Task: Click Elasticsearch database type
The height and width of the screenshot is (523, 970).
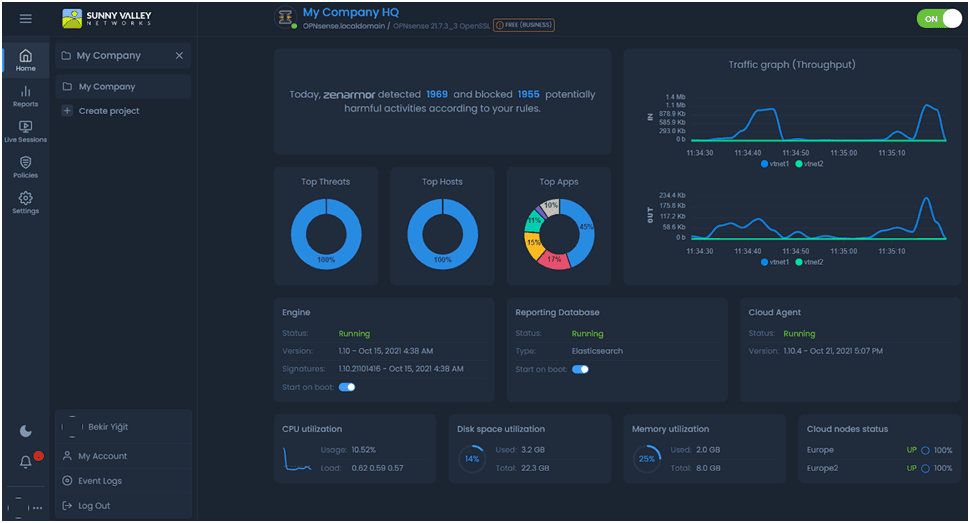Action: [597, 351]
